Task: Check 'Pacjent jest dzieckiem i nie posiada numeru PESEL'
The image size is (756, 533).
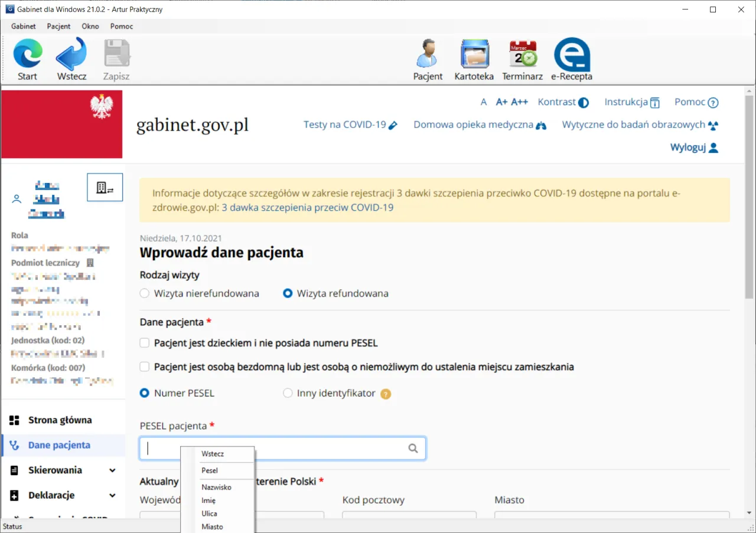Action: [144, 342]
